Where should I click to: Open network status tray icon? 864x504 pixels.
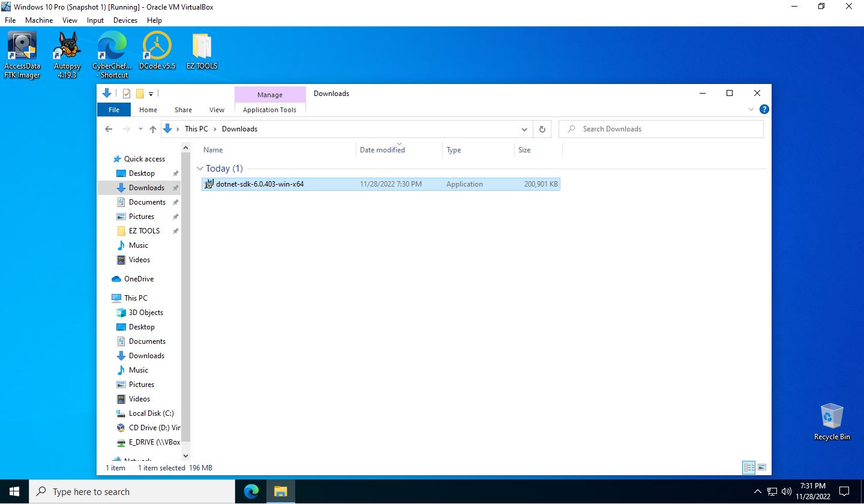772,492
